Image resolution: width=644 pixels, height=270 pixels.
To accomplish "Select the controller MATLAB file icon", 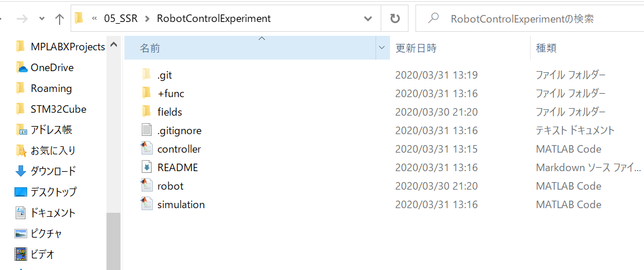I will click(146, 149).
